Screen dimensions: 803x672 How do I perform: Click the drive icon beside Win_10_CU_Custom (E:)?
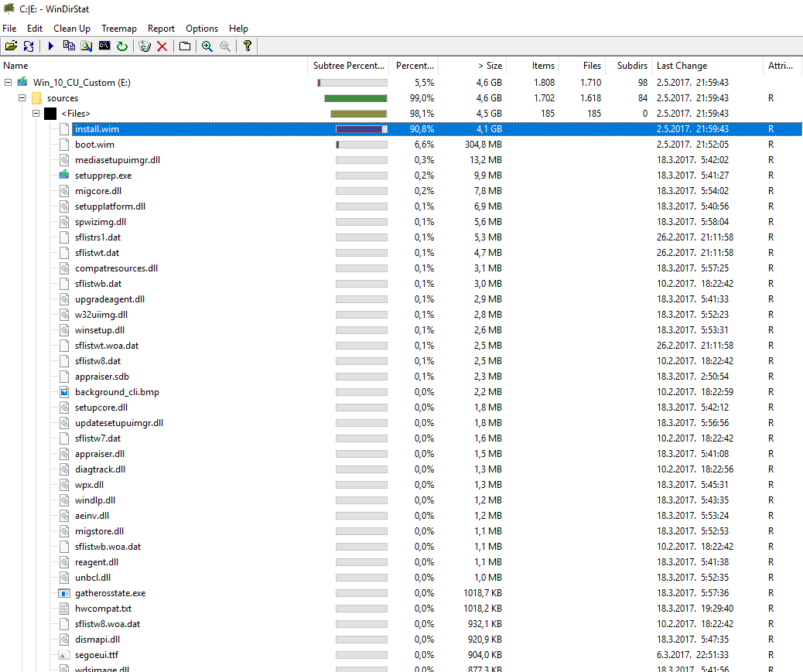(x=22, y=82)
